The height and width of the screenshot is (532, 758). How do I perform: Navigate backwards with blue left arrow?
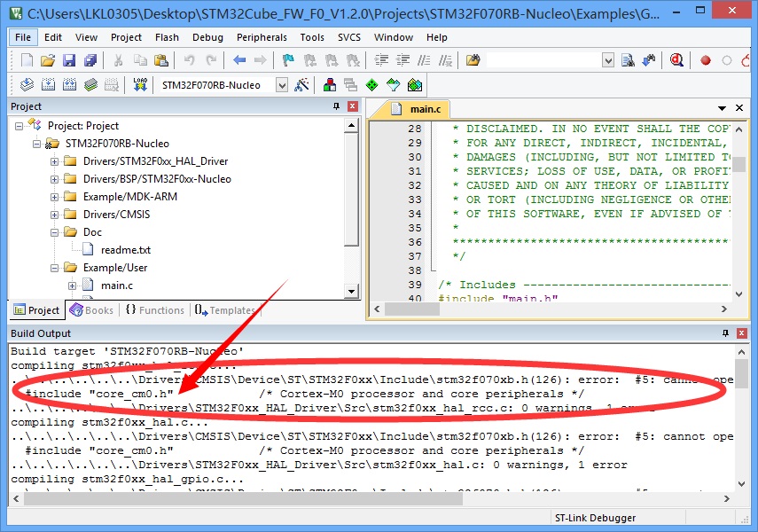239,60
